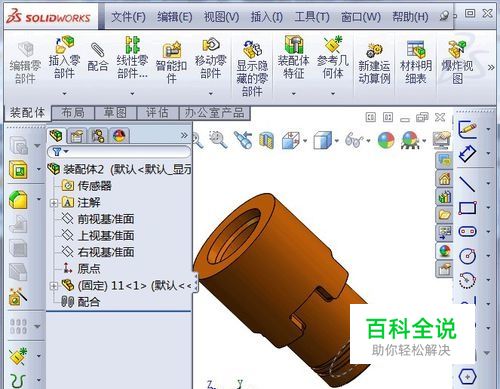
Task: Open the 窗口(W) menu
Action: tap(361, 16)
